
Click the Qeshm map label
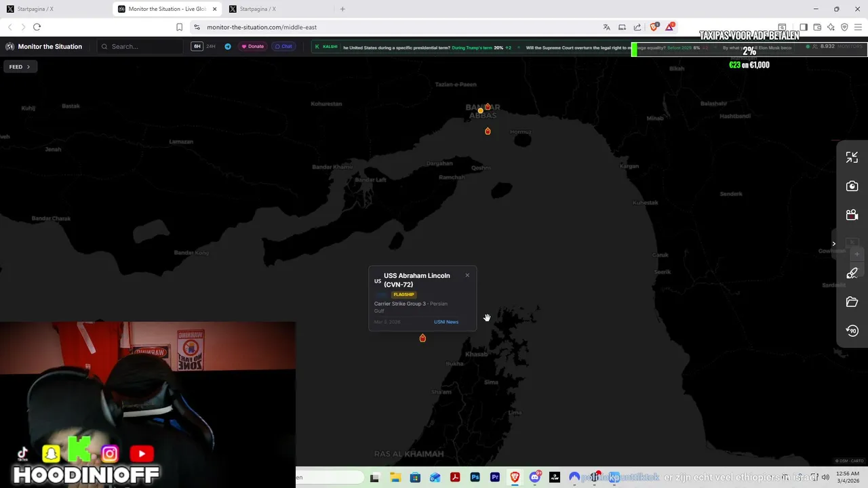[x=481, y=167]
